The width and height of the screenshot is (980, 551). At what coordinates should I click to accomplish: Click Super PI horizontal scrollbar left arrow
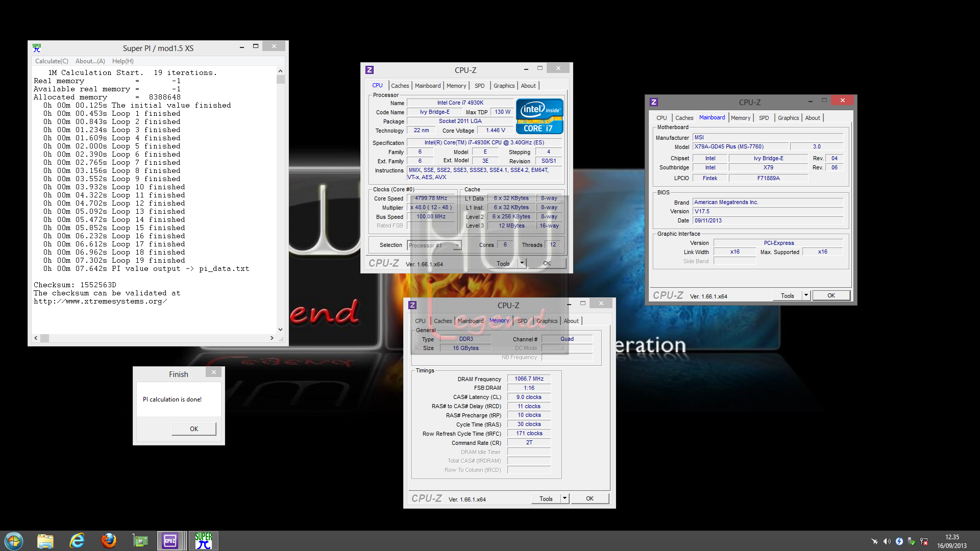pyautogui.click(x=36, y=338)
